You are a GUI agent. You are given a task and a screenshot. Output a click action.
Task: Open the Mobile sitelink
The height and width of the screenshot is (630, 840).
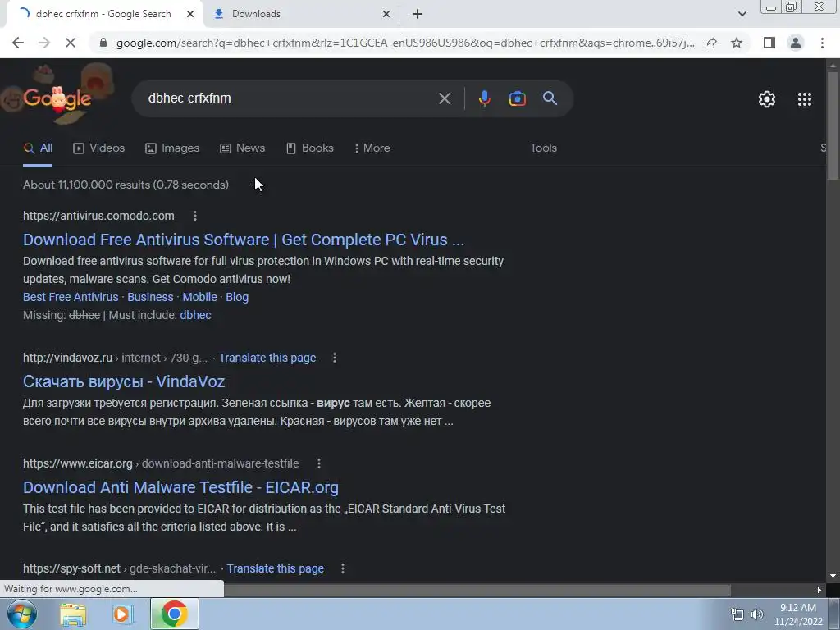pos(200,297)
